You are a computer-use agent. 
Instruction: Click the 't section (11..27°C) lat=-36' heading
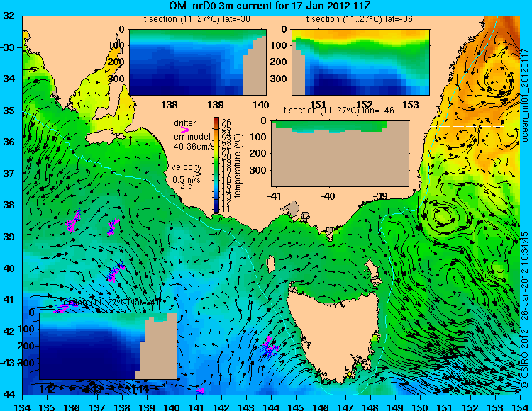click(x=360, y=19)
